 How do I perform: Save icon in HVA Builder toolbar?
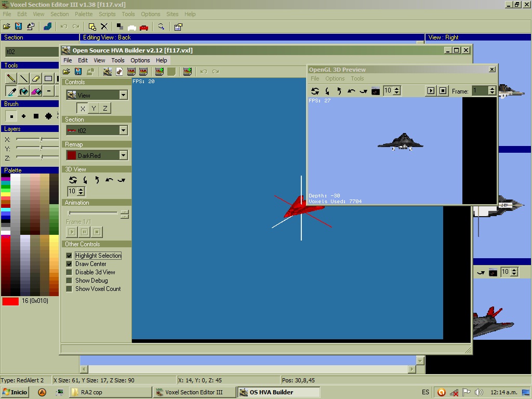pyautogui.click(x=78, y=71)
